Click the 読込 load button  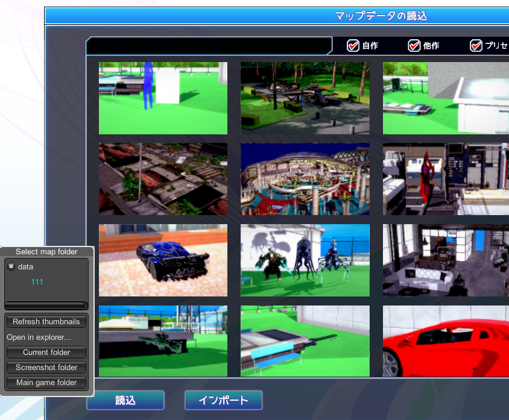(x=125, y=400)
